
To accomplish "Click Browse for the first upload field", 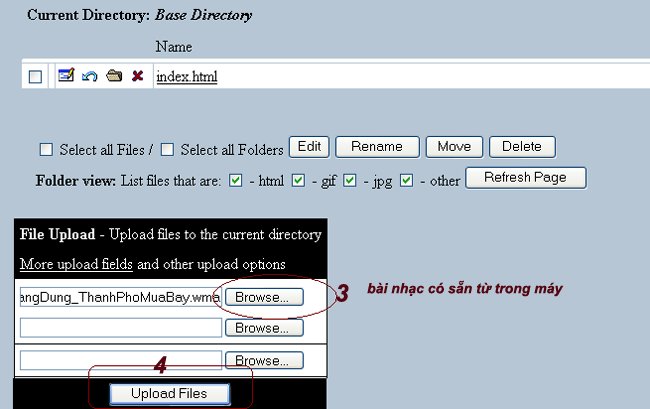I will tap(263, 297).
